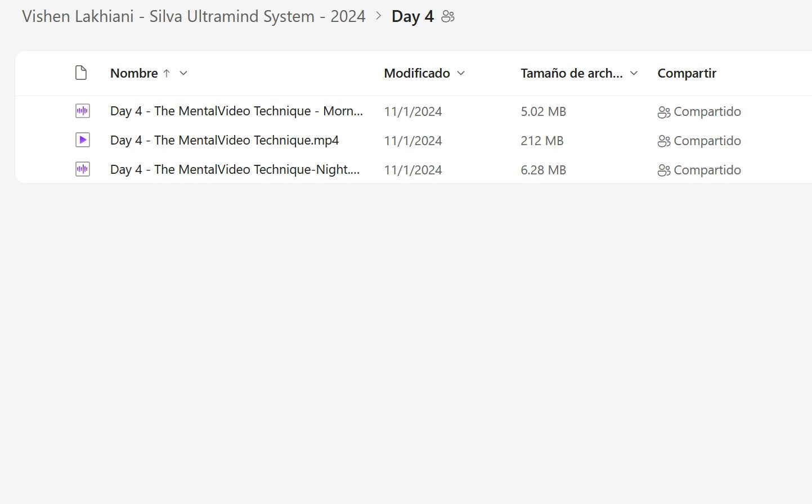
Task: Click the video icon for the MentalVideo Technique.mp4 file
Action: [83, 140]
